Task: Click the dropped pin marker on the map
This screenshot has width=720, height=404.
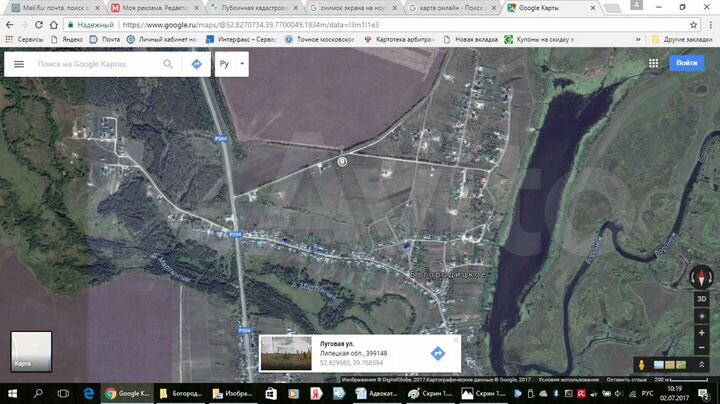Action: tap(342, 162)
